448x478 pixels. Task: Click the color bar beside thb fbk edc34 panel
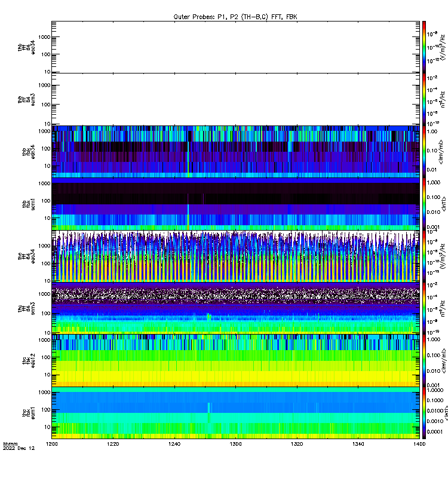coord(424,152)
